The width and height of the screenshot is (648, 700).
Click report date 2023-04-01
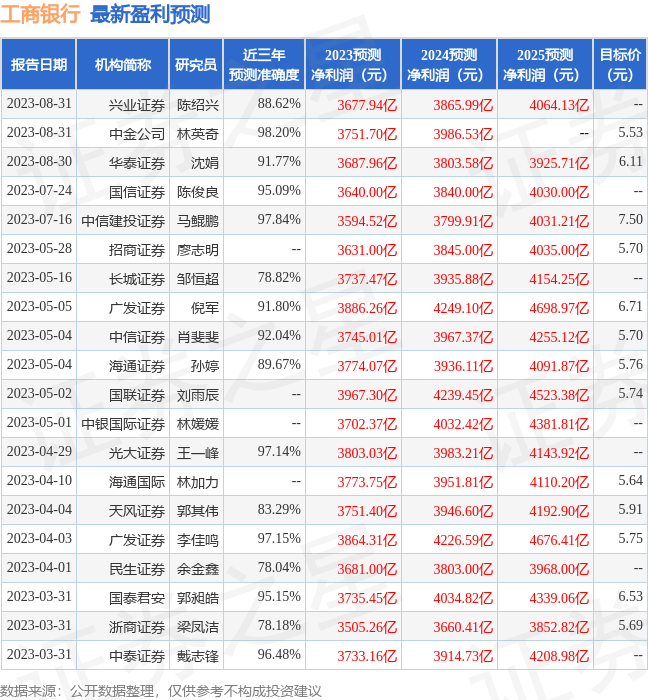tap(39, 567)
